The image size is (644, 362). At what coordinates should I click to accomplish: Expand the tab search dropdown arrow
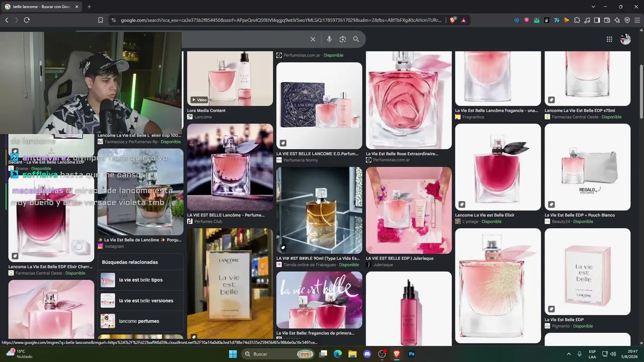593,7
